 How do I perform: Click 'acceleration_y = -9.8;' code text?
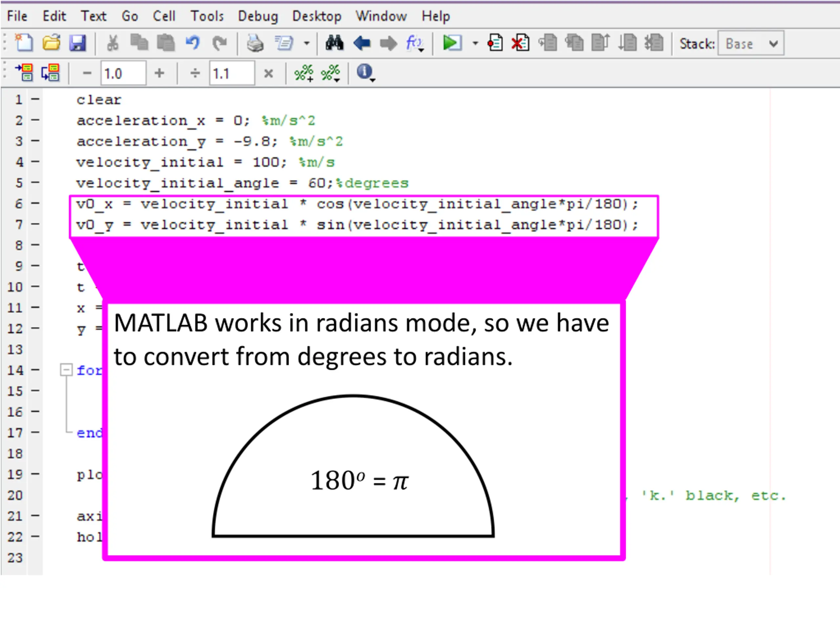(x=177, y=142)
